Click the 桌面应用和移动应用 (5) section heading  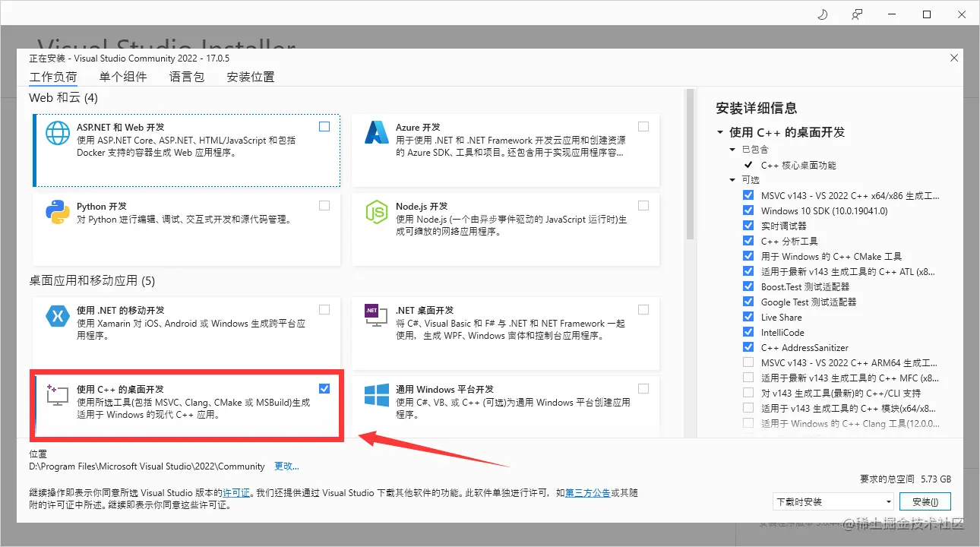tap(92, 281)
